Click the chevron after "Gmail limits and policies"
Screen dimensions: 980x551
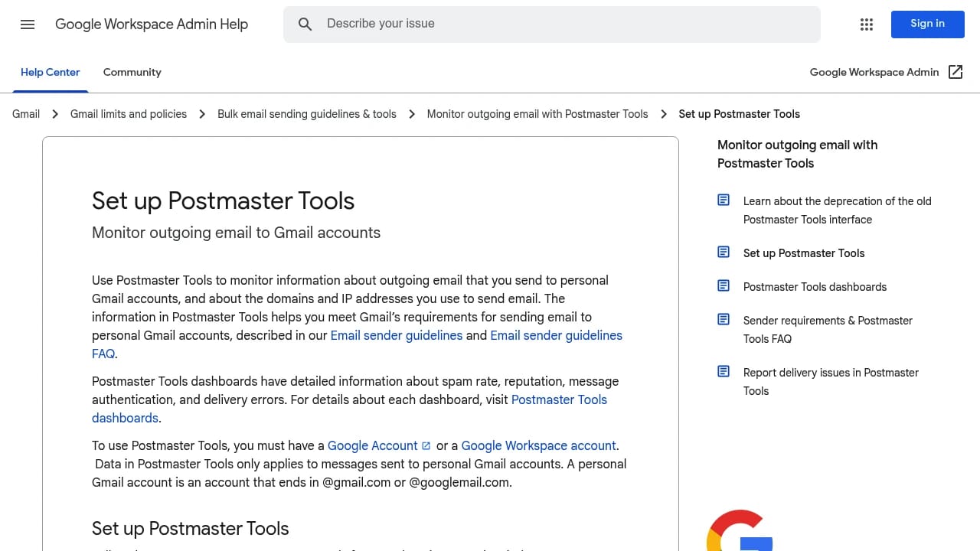click(201, 113)
